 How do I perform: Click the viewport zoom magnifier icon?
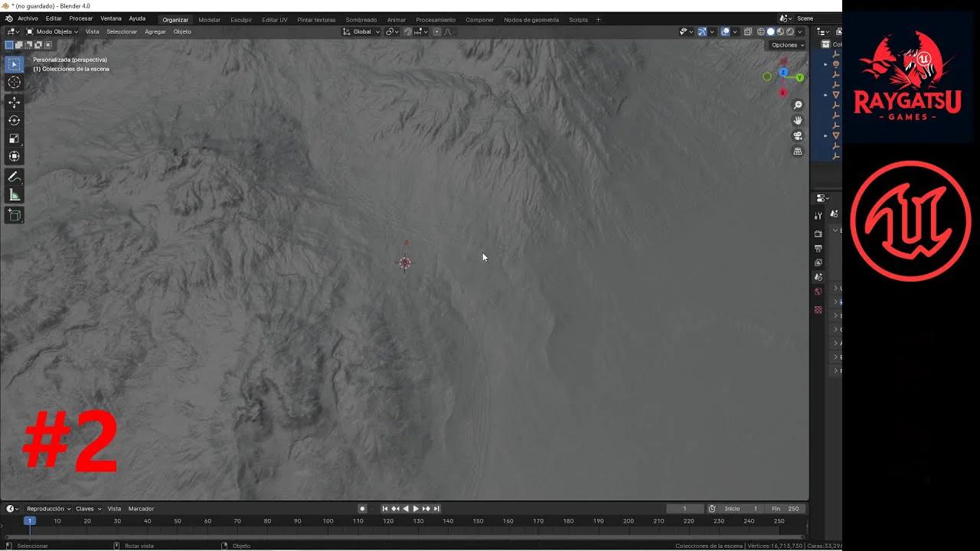tap(798, 105)
